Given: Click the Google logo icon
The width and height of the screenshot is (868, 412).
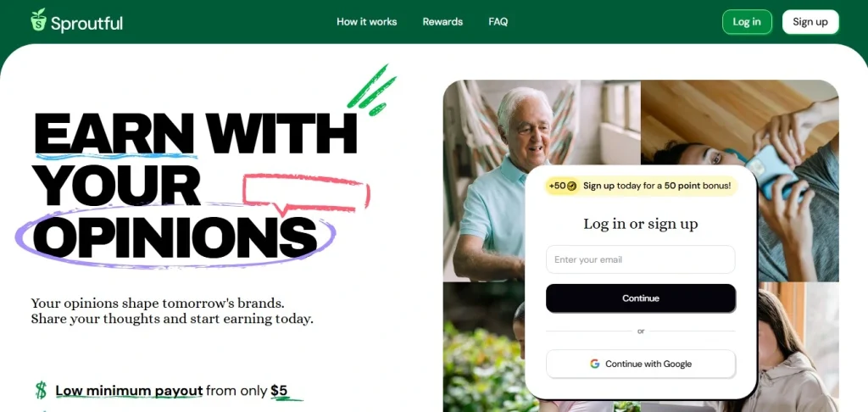Looking at the screenshot, I should coord(594,364).
